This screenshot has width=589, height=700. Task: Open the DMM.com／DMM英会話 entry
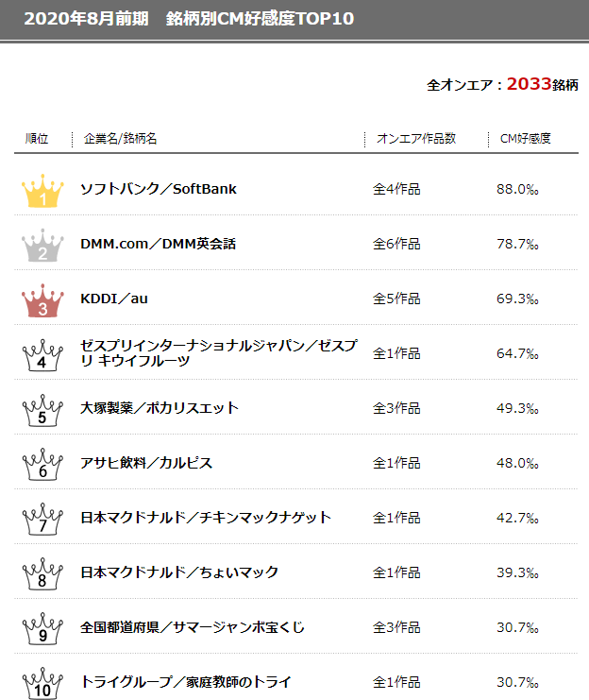(158, 244)
